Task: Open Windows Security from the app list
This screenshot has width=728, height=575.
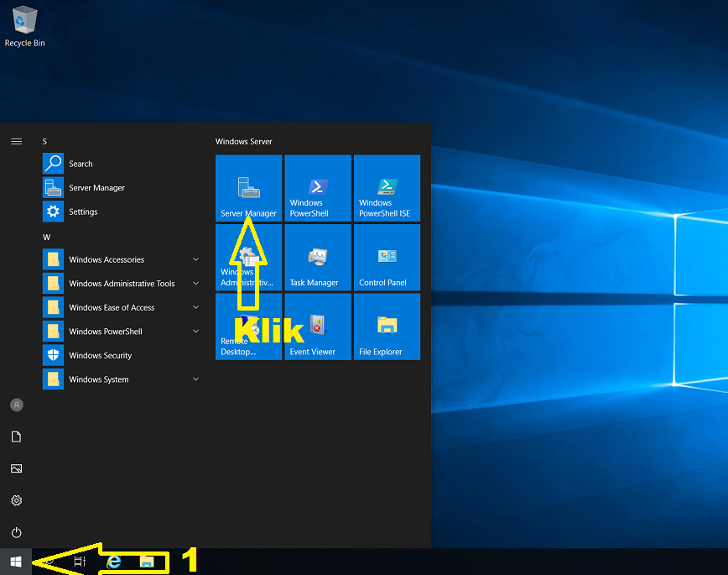Action: click(122, 355)
